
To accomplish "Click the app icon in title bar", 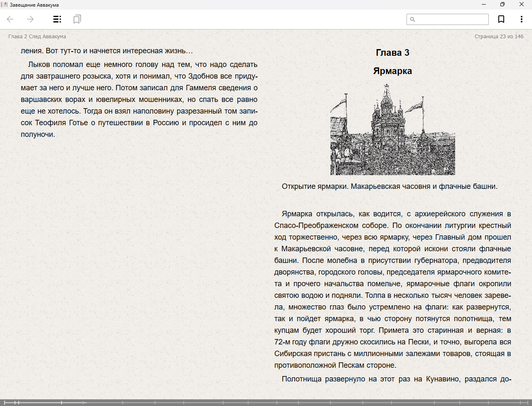I will click(5, 5).
